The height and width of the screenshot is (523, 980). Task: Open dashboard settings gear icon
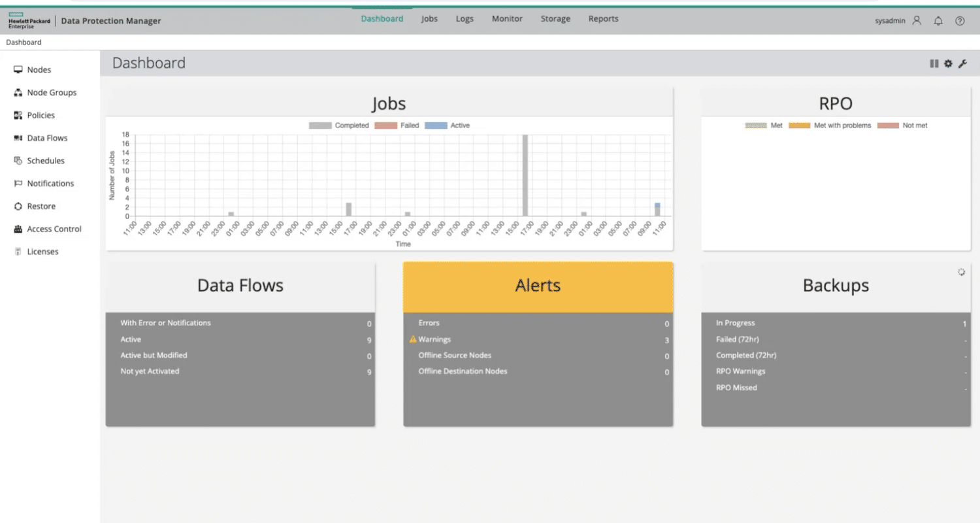[948, 63]
